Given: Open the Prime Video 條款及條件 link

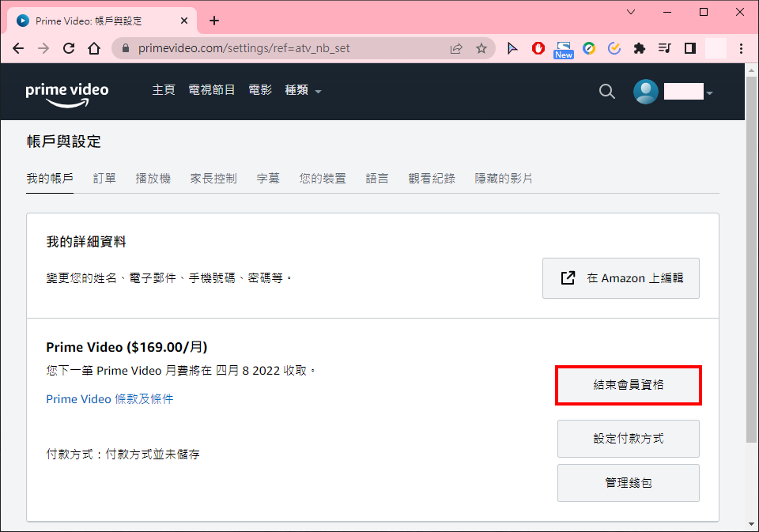Looking at the screenshot, I should (x=110, y=399).
